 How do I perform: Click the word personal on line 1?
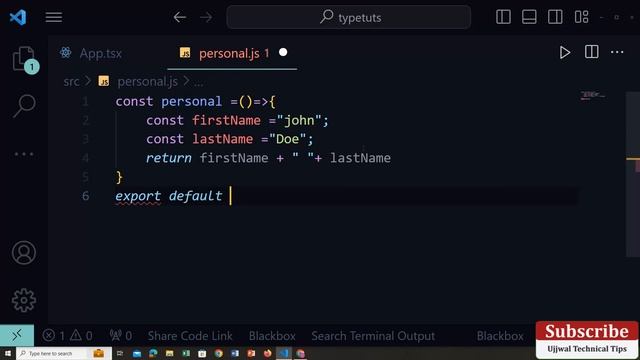coord(191,101)
